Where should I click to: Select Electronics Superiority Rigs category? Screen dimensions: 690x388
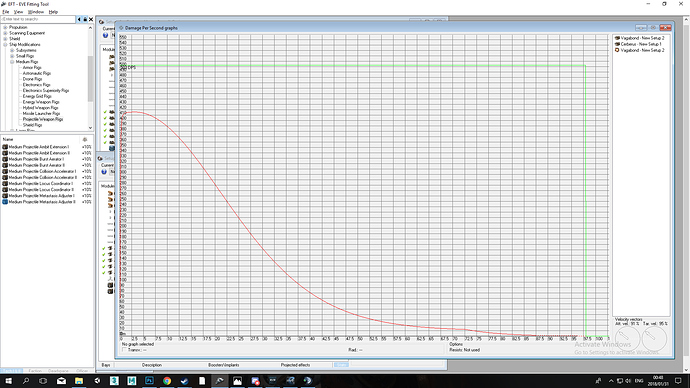tap(46, 90)
